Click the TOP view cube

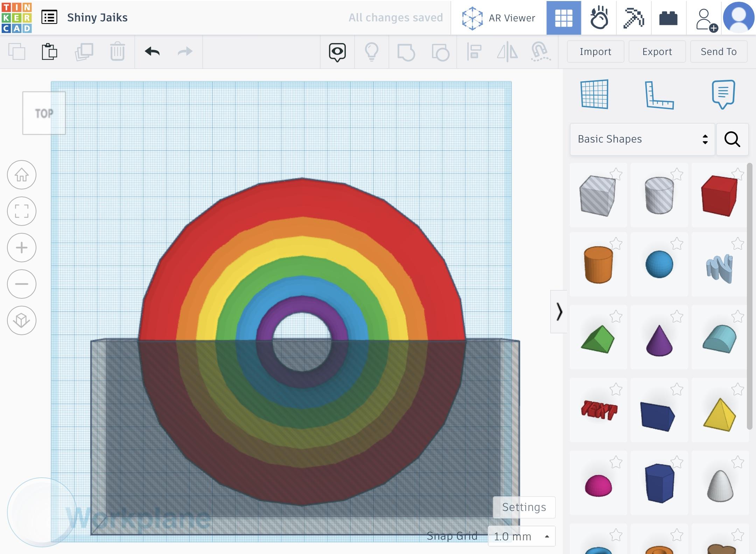tap(44, 113)
